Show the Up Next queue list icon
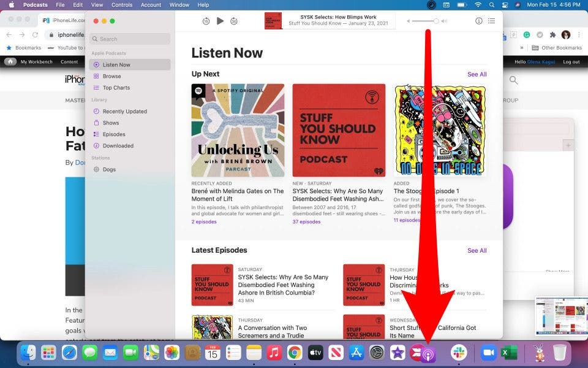This screenshot has width=588, height=368. 491,21
